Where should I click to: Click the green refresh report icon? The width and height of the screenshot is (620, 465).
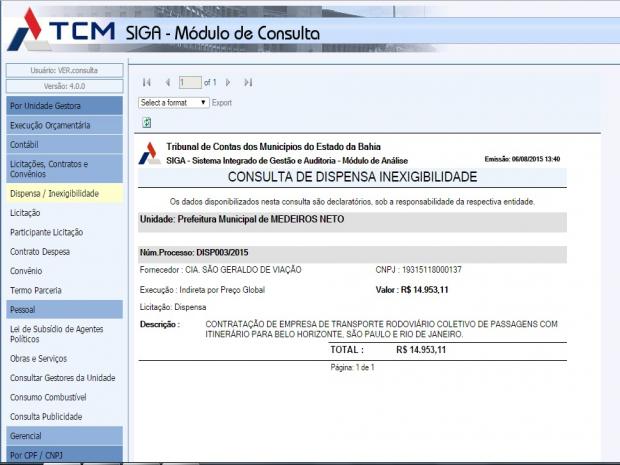[x=147, y=122]
